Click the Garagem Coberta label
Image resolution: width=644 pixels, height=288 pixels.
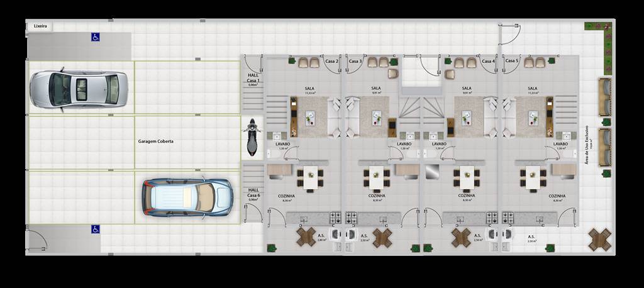tap(155, 141)
